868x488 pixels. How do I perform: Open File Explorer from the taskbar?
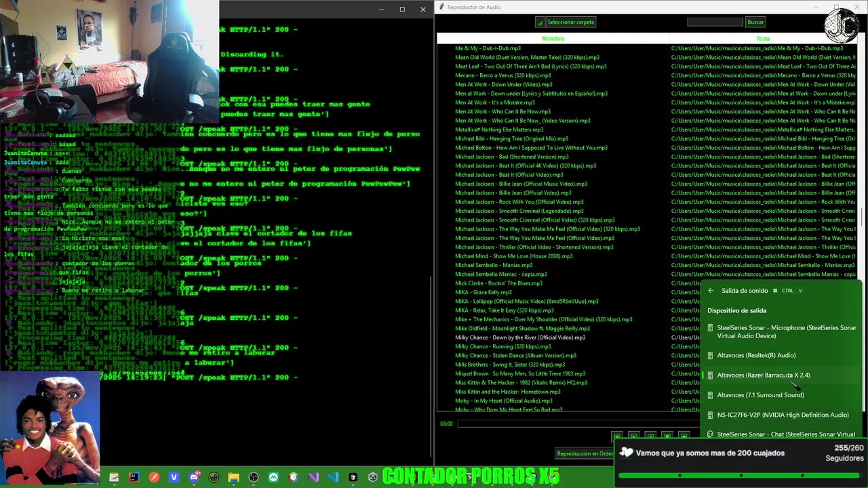233,477
